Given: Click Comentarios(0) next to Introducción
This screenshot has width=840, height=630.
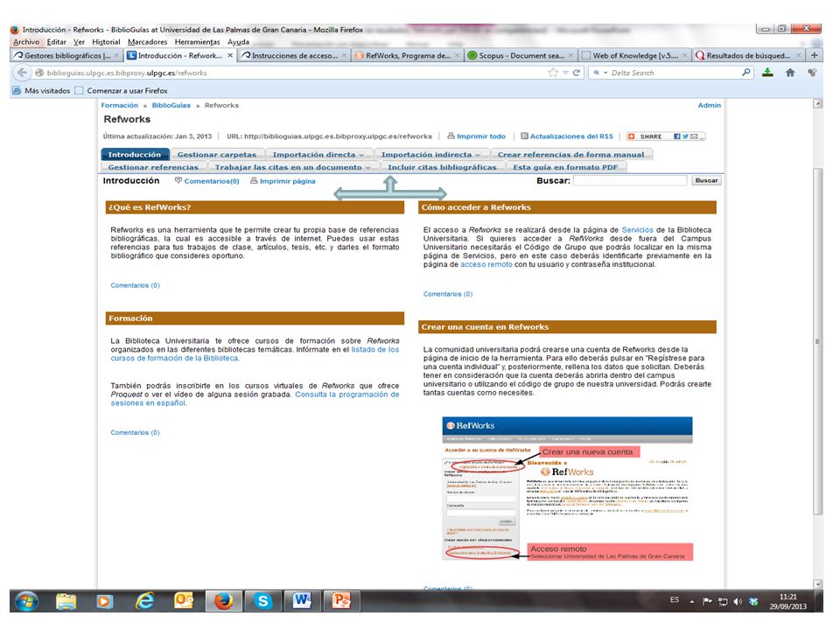Looking at the screenshot, I should click(206, 181).
